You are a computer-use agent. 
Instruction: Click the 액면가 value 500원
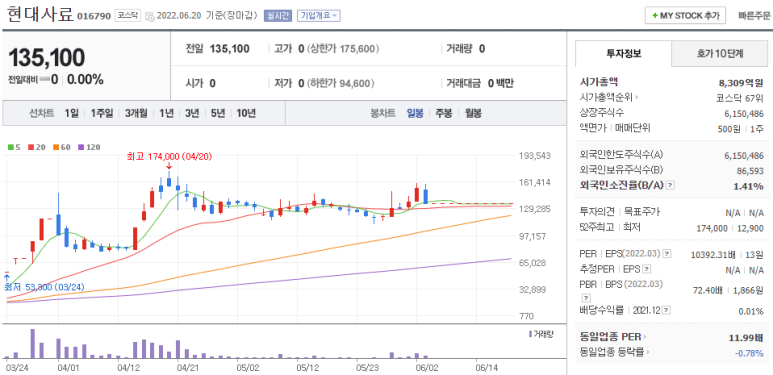coord(729,129)
